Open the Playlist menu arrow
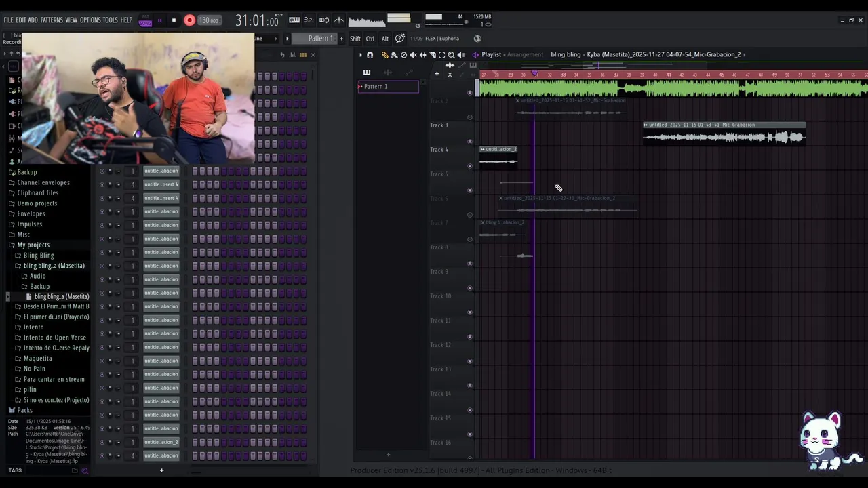 361,55
